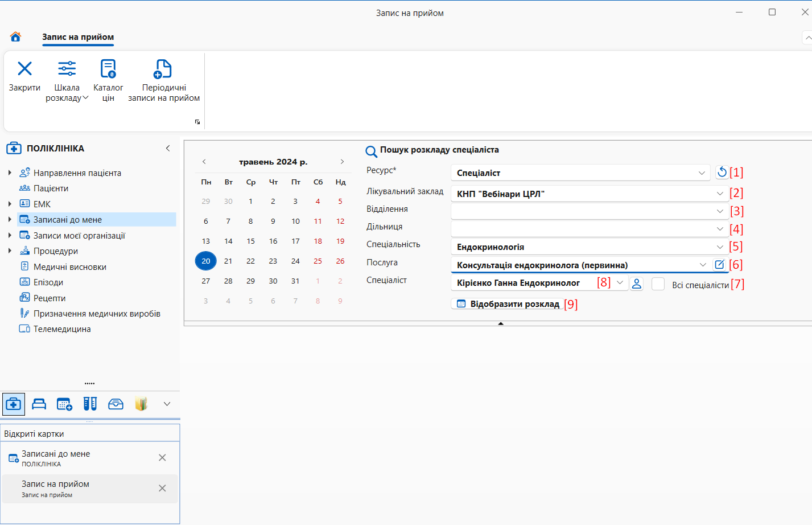Click the person icon beside Спеціаліст field
This screenshot has width=812, height=525.
pyautogui.click(x=637, y=284)
